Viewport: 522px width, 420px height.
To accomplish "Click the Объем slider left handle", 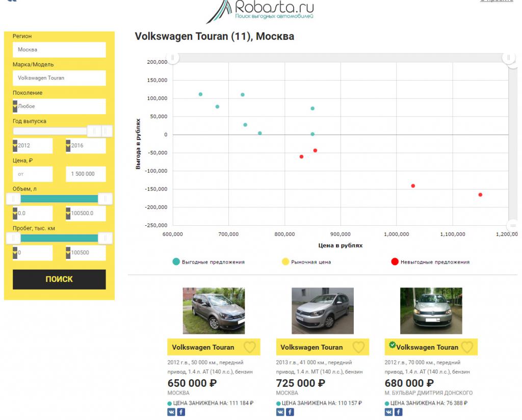I will click(x=13, y=199).
